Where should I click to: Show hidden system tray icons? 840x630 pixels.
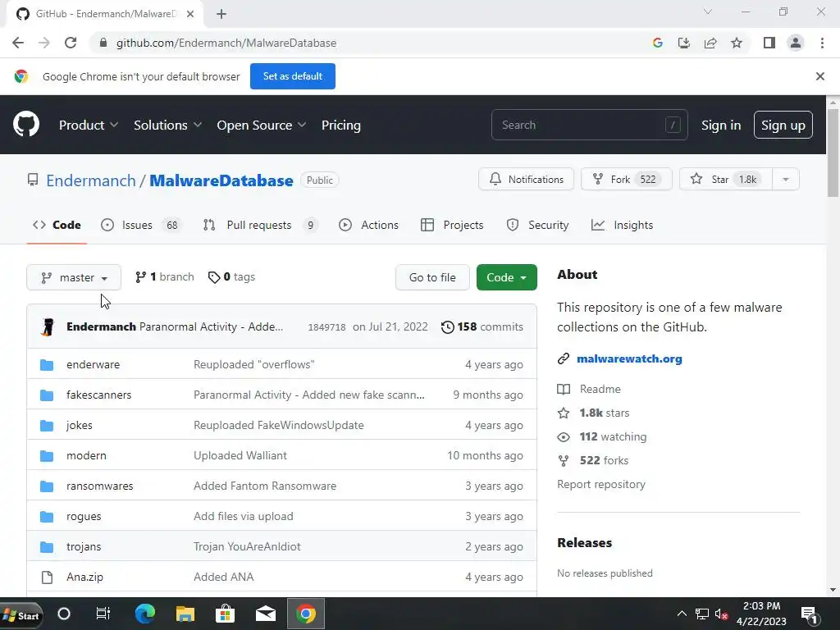click(x=682, y=614)
